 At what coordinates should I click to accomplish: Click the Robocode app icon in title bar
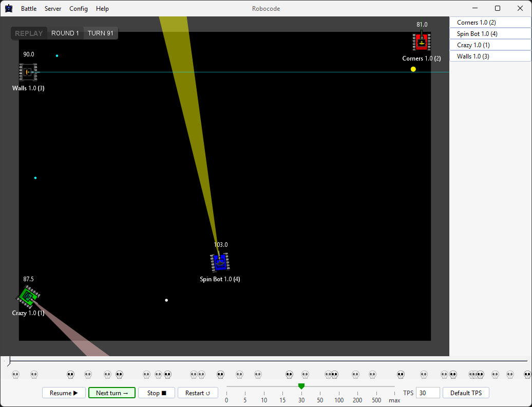[x=9, y=9]
